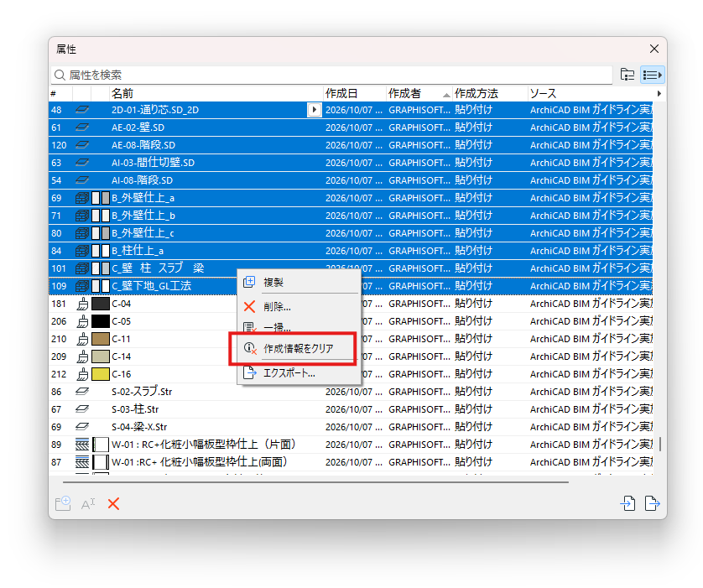Click the fill preview of B_外壁仕上_a

coord(101,198)
